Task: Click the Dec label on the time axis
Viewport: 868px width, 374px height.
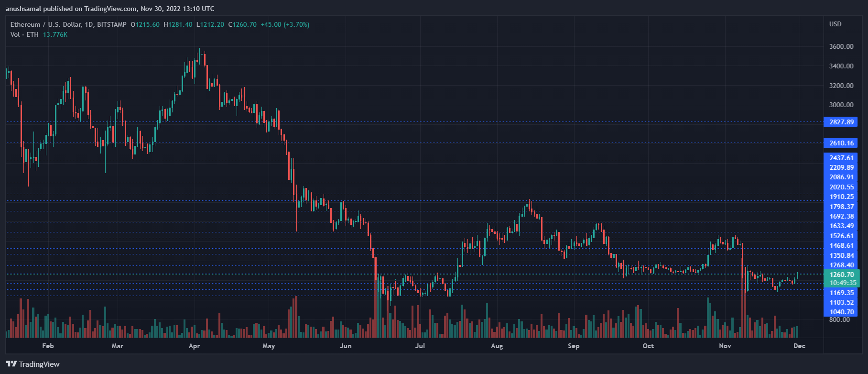Action: point(799,346)
